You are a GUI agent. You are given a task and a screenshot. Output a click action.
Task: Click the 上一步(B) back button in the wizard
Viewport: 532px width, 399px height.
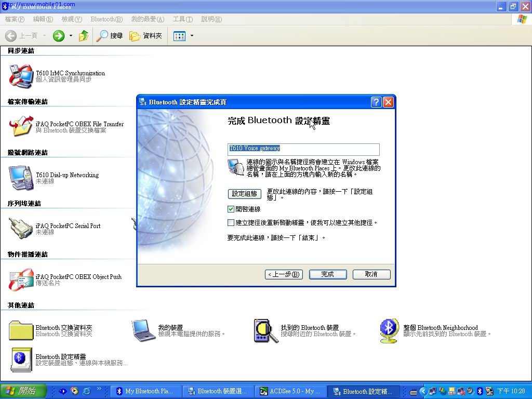click(284, 274)
